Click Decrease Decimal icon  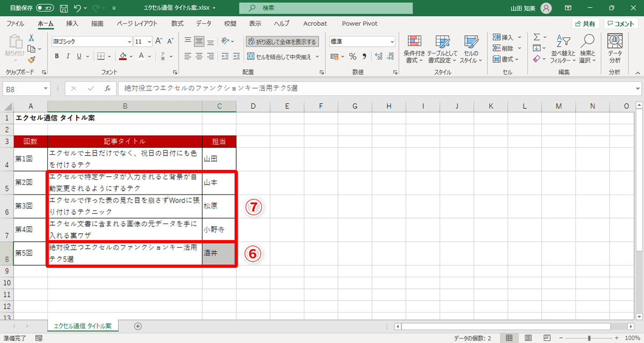[x=390, y=56]
